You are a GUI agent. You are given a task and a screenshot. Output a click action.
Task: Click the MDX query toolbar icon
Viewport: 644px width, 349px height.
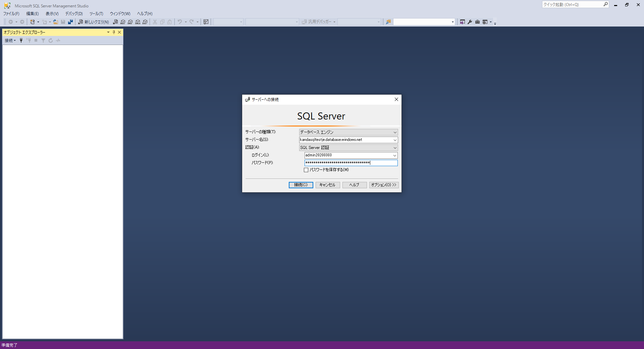[123, 22]
